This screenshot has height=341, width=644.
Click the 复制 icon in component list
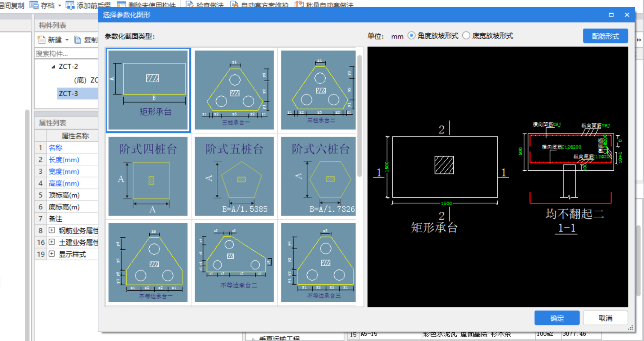coord(77,40)
